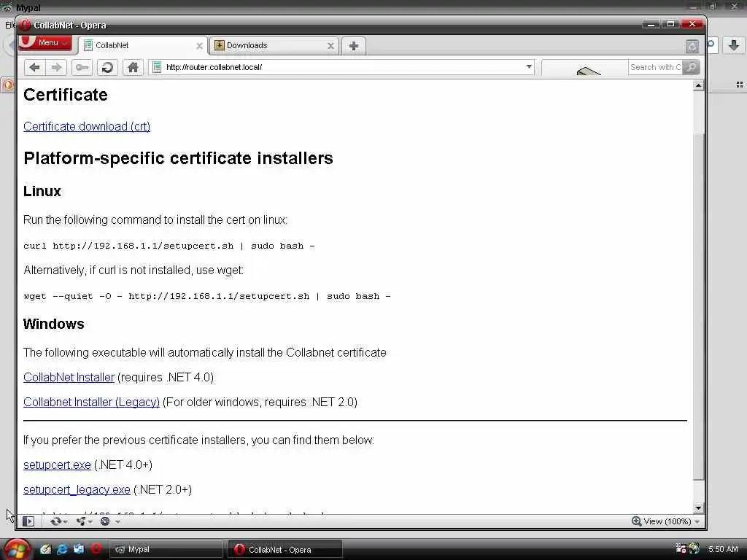Viewport: 747px width, 560px height.
Task: Download the CollabNet Installer link
Action: (69, 377)
